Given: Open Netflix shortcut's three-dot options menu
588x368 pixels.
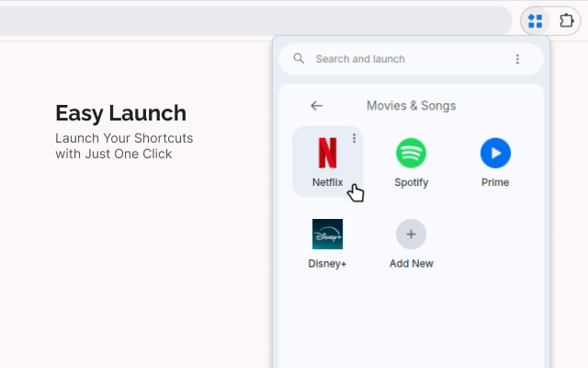Looking at the screenshot, I should click(354, 138).
